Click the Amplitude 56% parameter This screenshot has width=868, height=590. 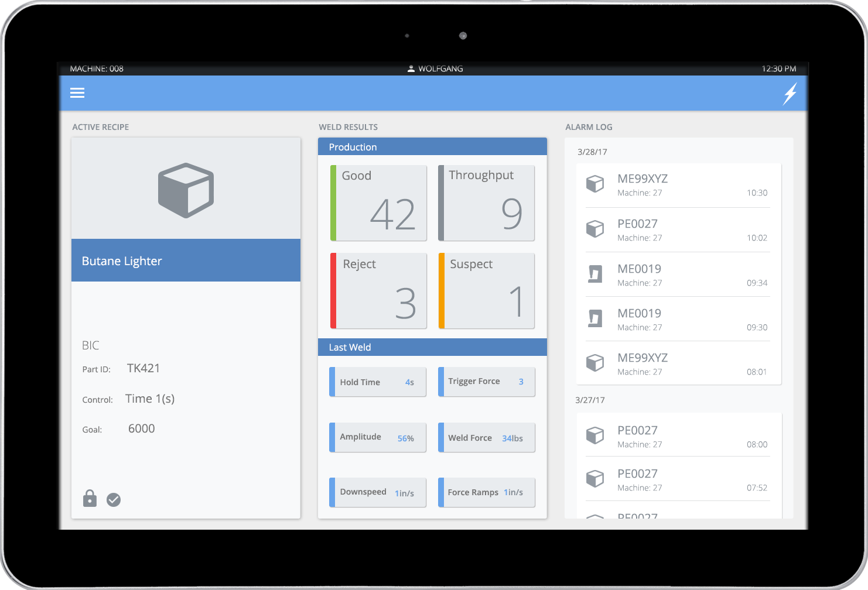378,437
